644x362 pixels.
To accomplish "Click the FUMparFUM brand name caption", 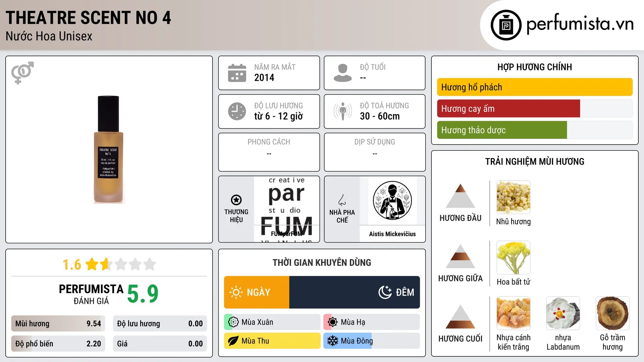I will (286, 234).
